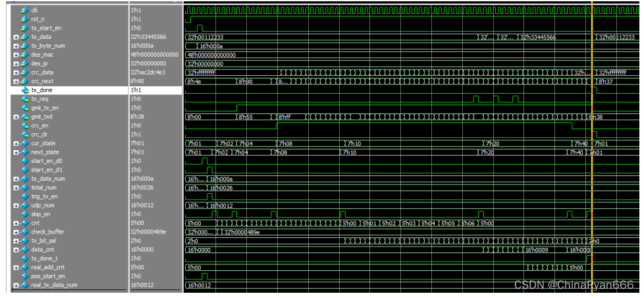The height and width of the screenshot is (298, 644).
Task: Click value 32'h0000489e in the value column
Action: click(x=148, y=232)
